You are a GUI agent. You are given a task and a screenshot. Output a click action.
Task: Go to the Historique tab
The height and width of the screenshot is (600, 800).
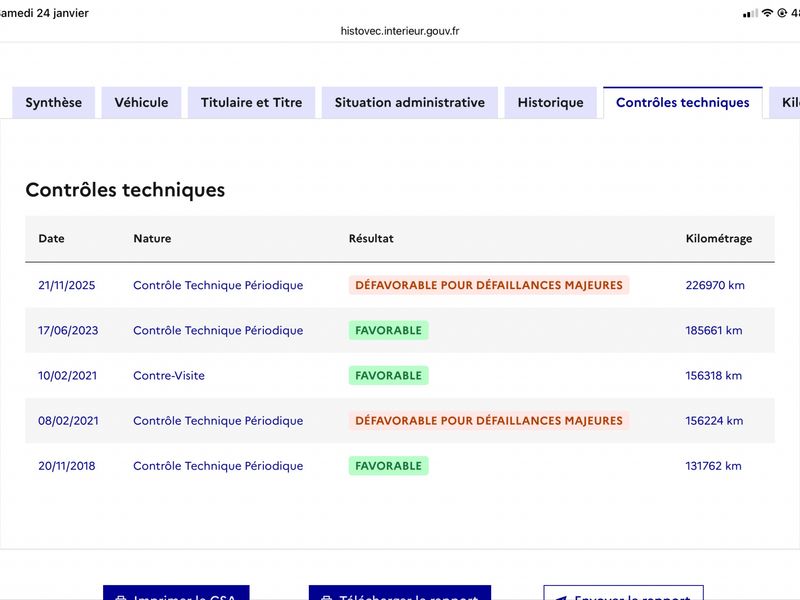[550, 103]
